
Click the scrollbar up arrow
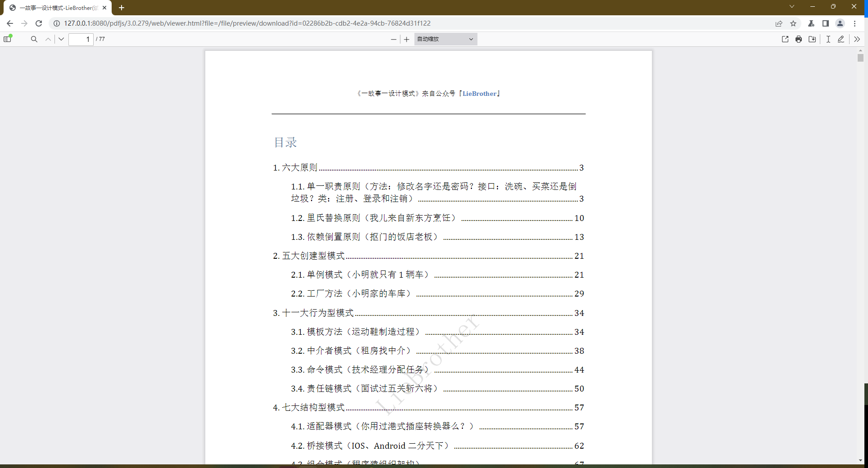(x=860, y=50)
